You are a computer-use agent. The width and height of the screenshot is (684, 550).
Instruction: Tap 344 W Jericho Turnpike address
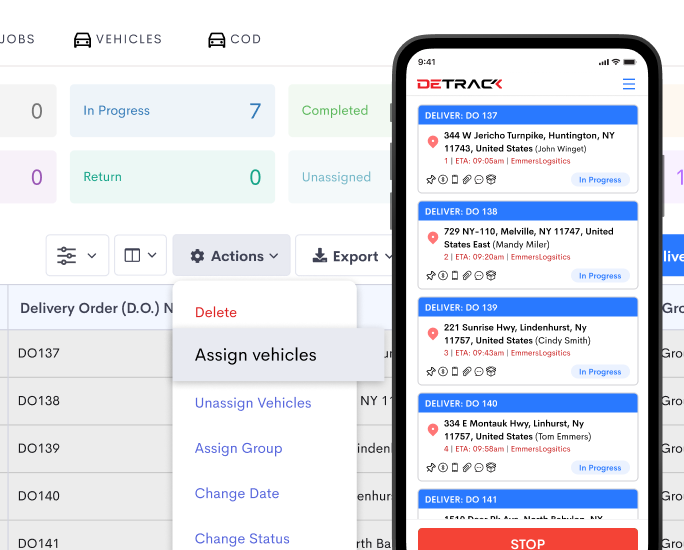coord(529,142)
